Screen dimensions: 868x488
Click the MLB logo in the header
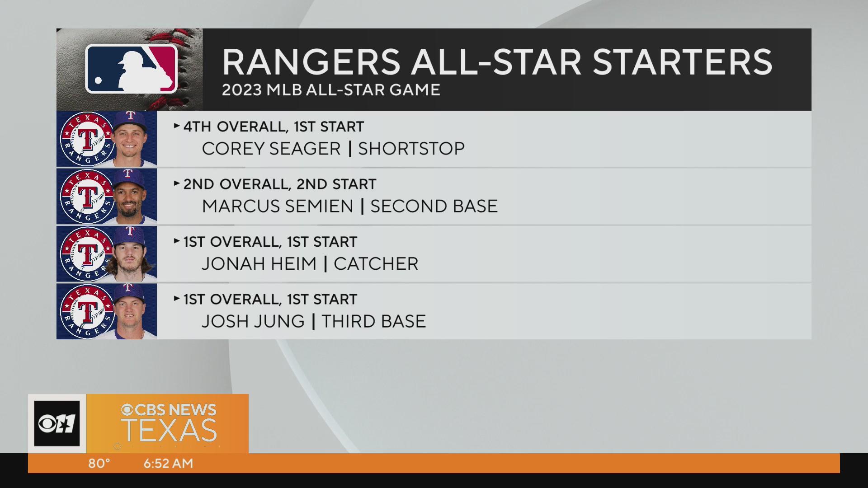(x=131, y=69)
